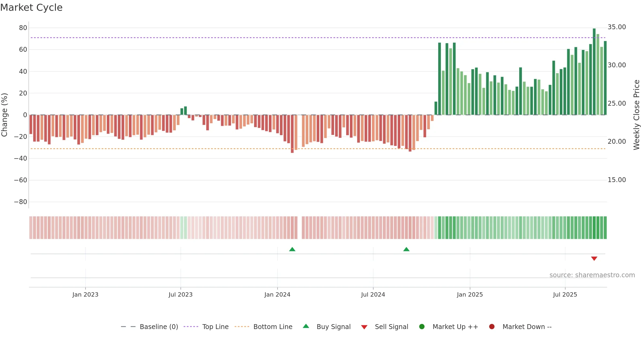This screenshot has width=644, height=362.
Task: Select the green buy triangle after Jul 2024
Action: pyautogui.click(x=406, y=249)
